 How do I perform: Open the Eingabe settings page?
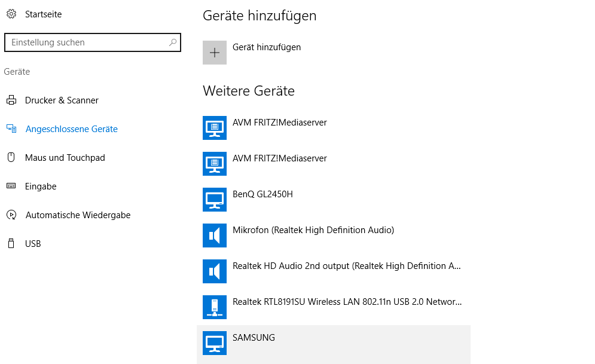(41, 186)
